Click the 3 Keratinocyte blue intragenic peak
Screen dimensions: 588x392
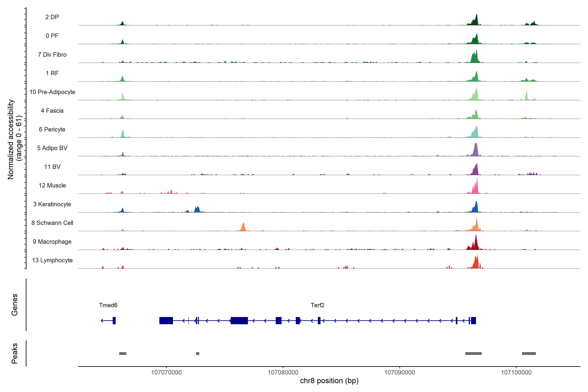point(197,209)
